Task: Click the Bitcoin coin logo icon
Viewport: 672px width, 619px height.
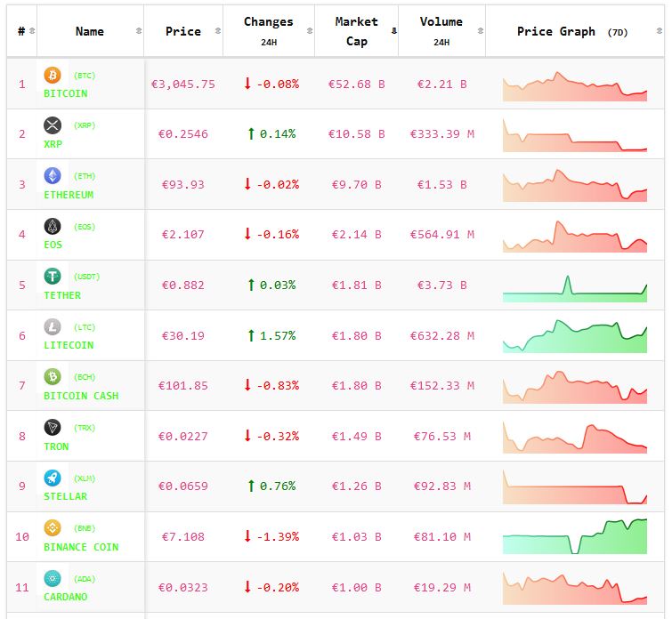Action: 53,75
